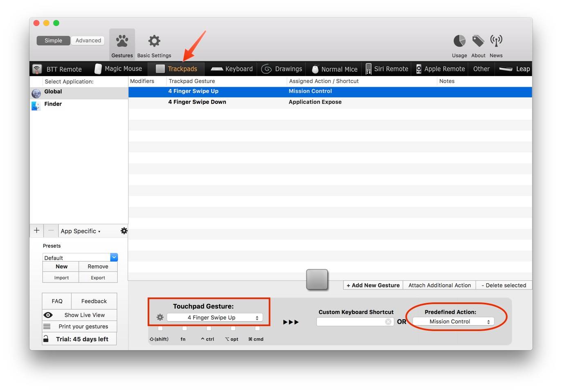This screenshot has height=392, width=562.
Task: Select the Trackpads tab
Action: pyautogui.click(x=177, y=69)
